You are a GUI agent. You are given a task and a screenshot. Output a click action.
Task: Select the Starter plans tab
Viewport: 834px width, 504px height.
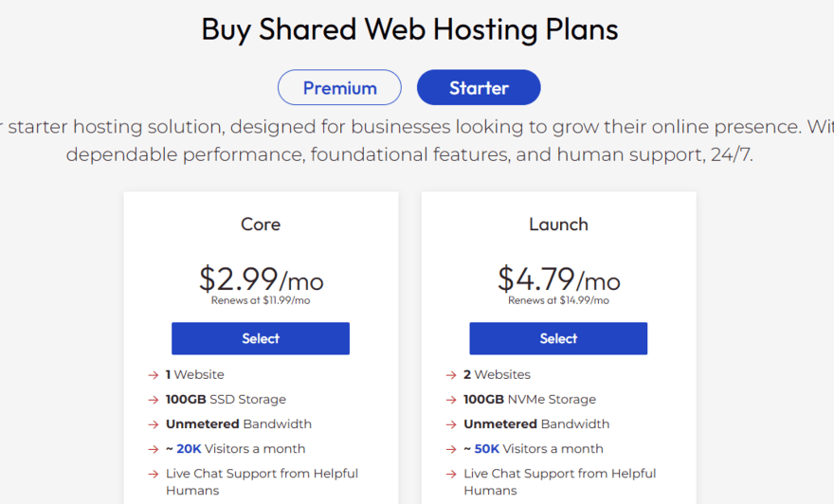pyautogui.click(x=479, y=88)
